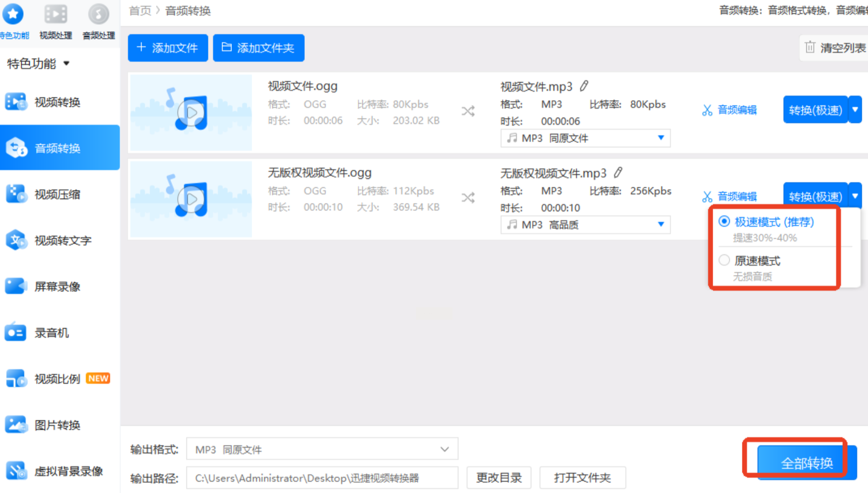Viewport: 868px width, 493px height.
Task: Select the 极速模式 (推荐) radio option
Action: pyautogui.click(x=724, y=221)
